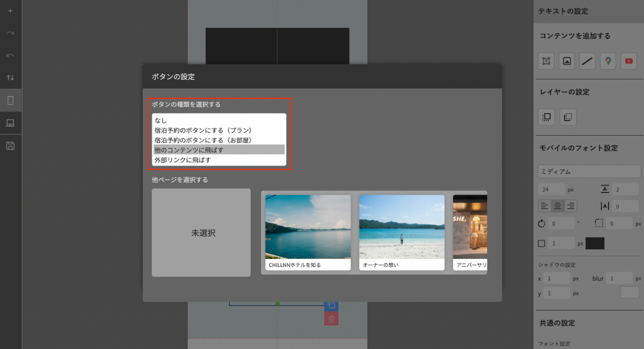Toggle right text alignment
This screenshot has width=644, height=349.
coord(570,205)
